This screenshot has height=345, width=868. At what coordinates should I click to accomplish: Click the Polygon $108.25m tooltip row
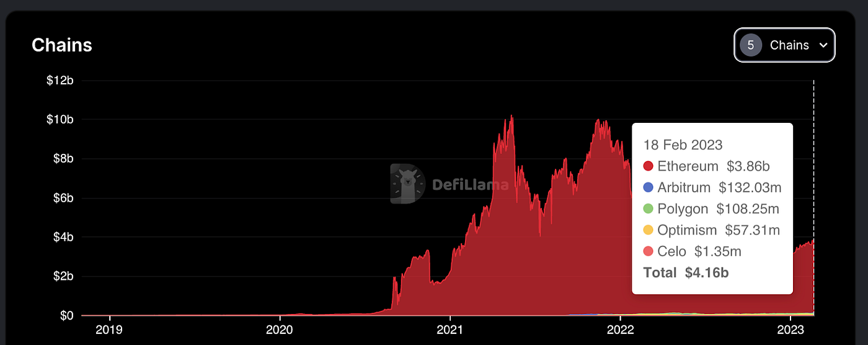711,209
